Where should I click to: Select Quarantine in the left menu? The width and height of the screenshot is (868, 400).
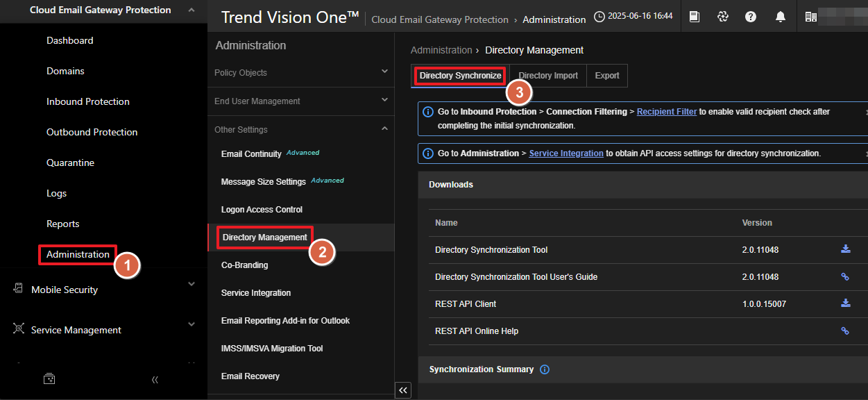[x=70, y=162]
